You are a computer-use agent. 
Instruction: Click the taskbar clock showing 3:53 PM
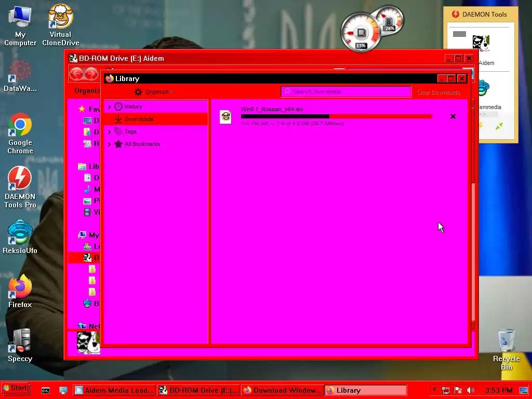pos(499,390)
